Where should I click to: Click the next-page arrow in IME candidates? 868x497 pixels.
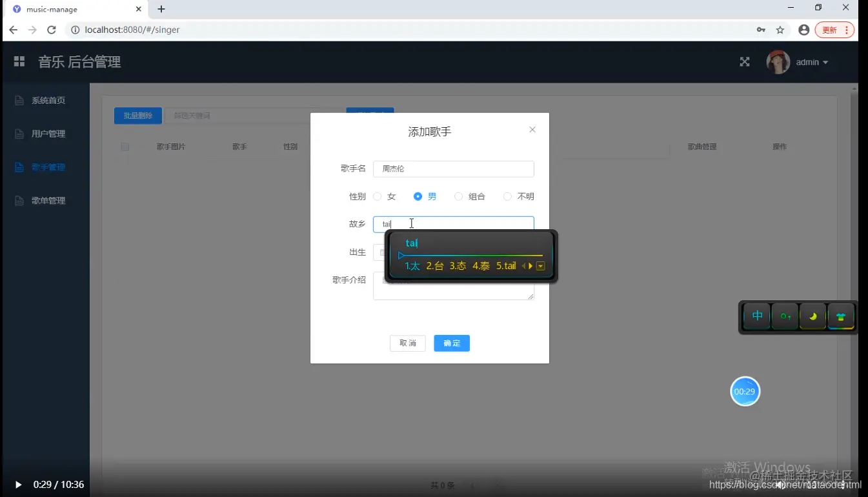531,265
